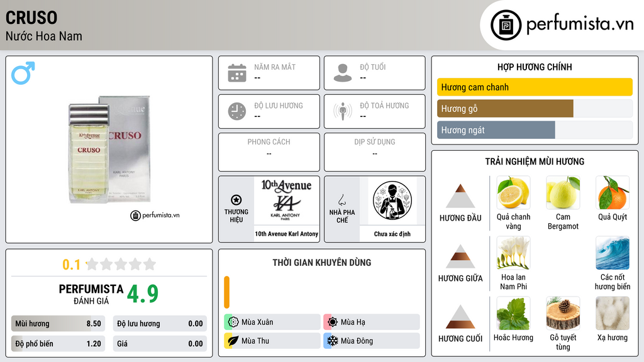Viewport: 644px width, 362px height.
Task: Click the person icon beside Độ Tuổi
Action: [343, 73]
